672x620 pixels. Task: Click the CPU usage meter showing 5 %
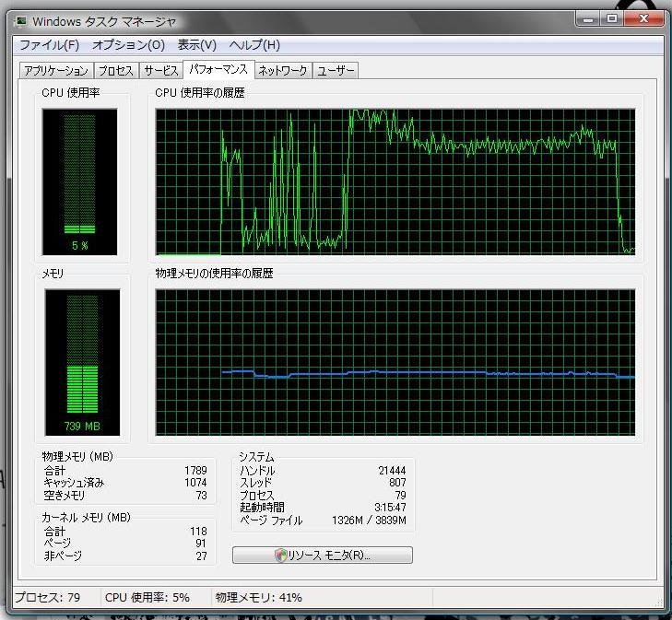(79, 182)
